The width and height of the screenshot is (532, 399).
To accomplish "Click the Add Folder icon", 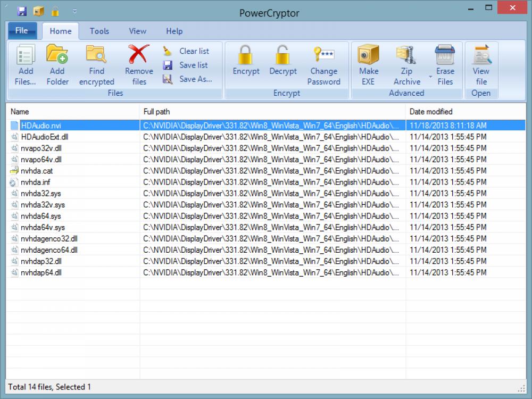I will (57, 55).
